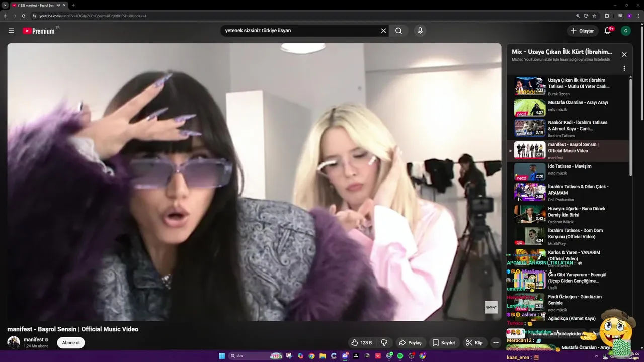
Task: Switch to the manifest - Başrol Sensin tab
Action: pos(36,5)
